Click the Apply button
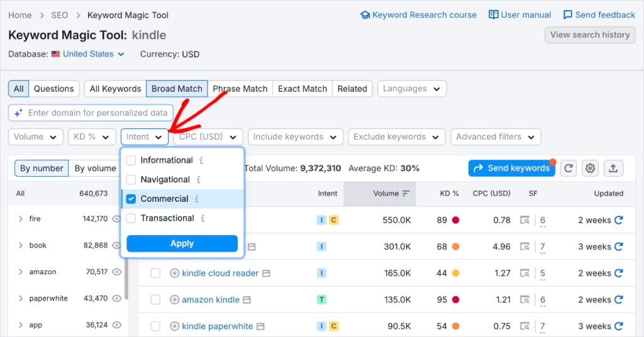The width and height of the screenshot is (644, 337). [x=182, y=243]
